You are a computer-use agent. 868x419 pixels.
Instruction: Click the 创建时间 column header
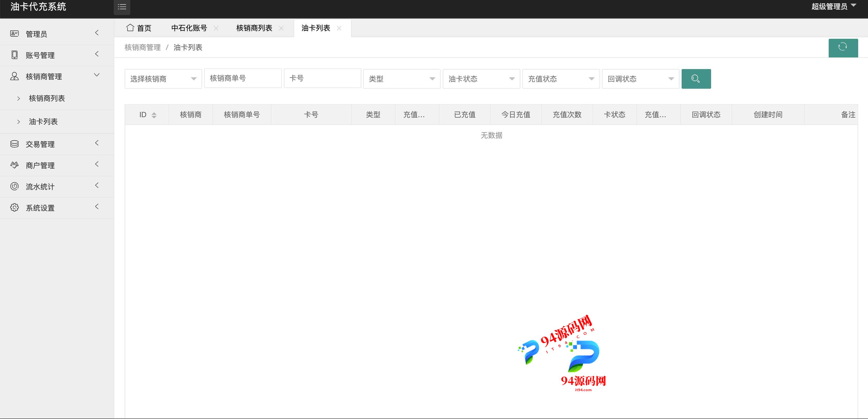768,115
